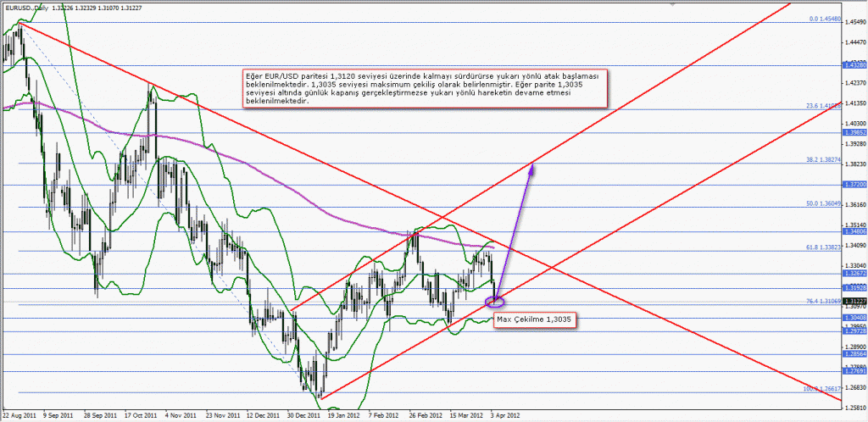The width and height of the screenshot is (868, 422).
Task: Click the chart shift triangle marker at top
Action: click(673, 4)
